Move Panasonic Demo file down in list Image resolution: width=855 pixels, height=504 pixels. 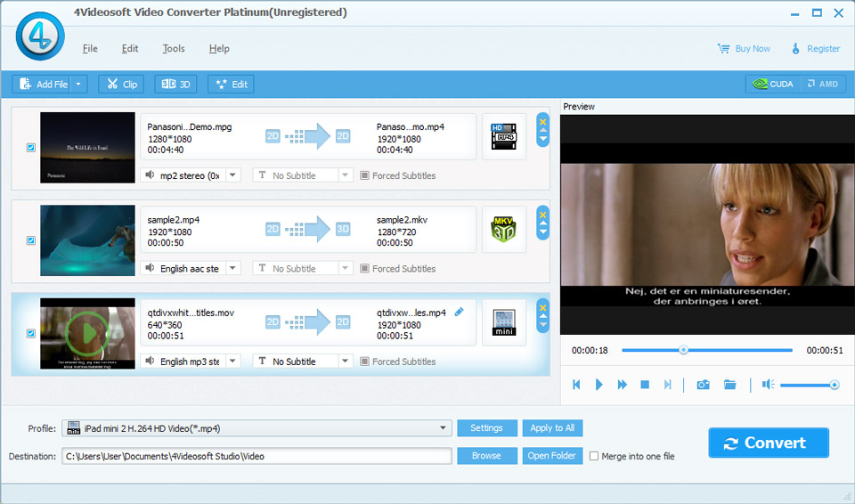(543, 140)
